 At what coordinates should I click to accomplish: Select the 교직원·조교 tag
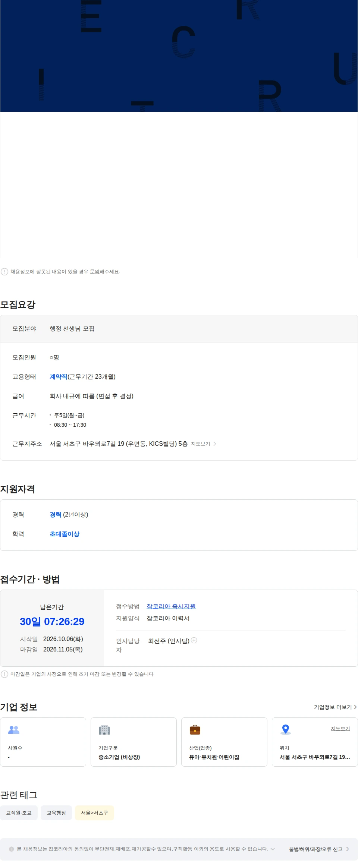19,813
